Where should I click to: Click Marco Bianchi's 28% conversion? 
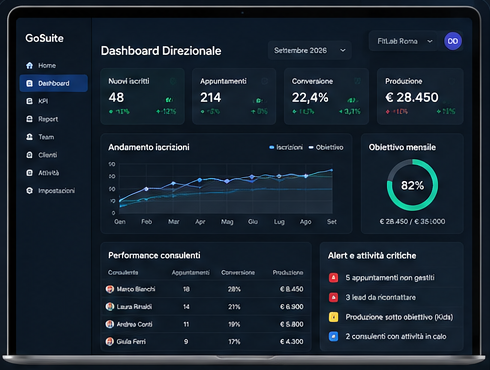coord(234,289)
